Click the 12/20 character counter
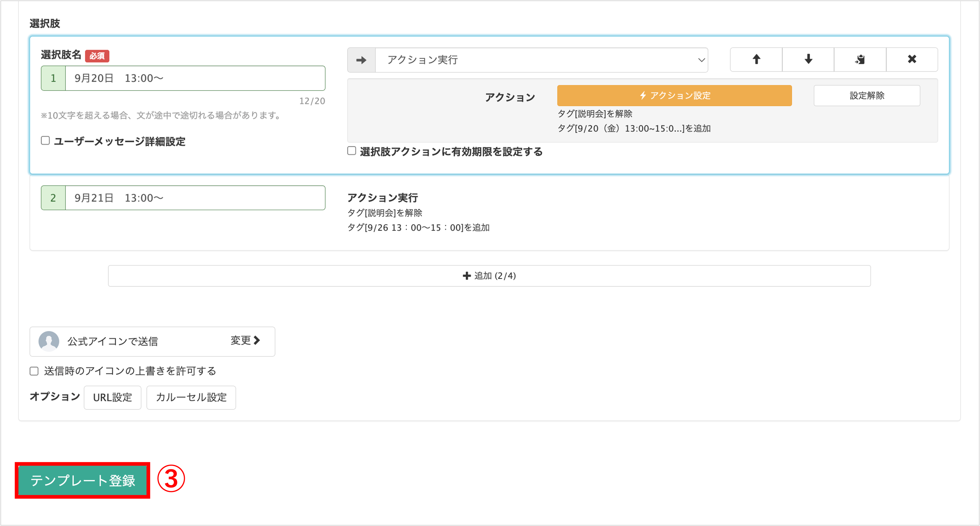This screenshot has width=980, height=526. coord(312,101)
